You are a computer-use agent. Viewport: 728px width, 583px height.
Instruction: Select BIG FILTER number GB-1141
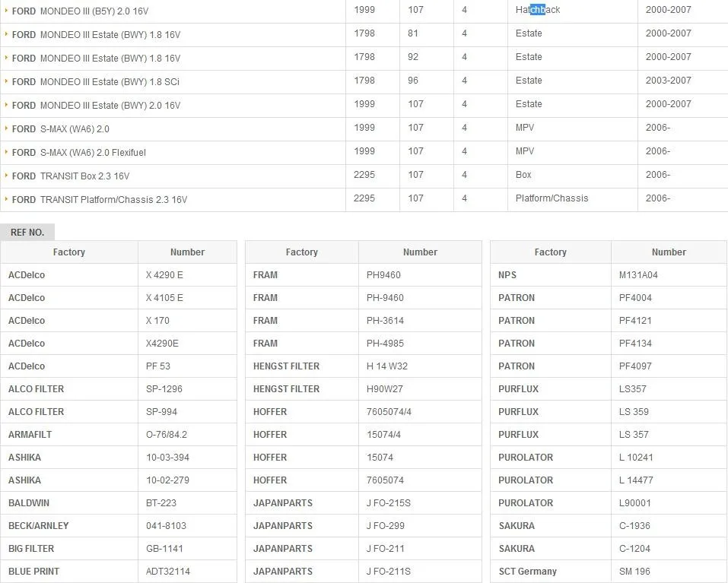164,548
